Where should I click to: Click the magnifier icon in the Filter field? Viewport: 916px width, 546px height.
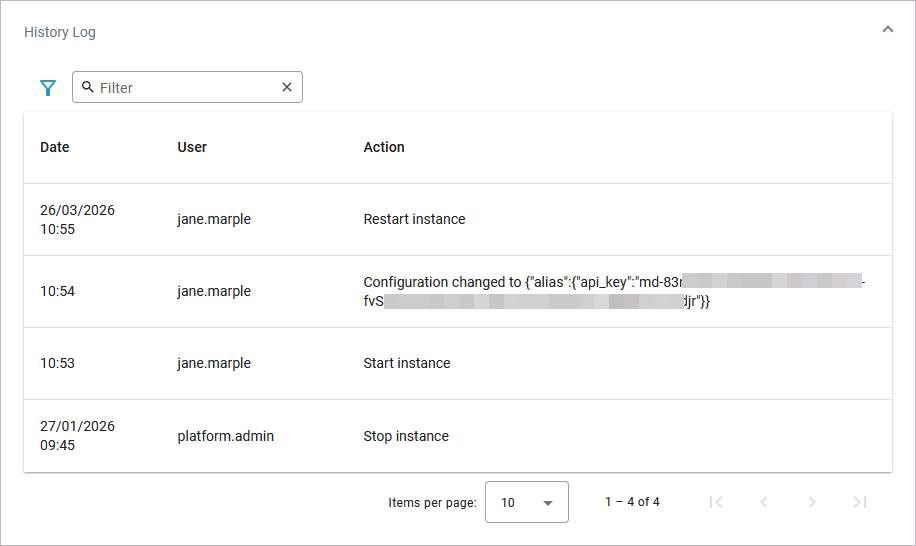coord(88,88)
